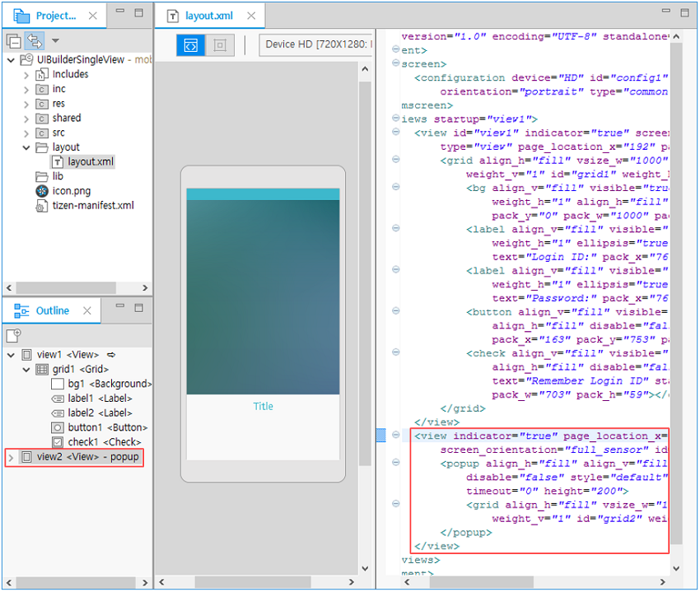Screen dimensions: 700x592
Task: Open the Project Explorer view menu arrow
Action: click(55, 41)
